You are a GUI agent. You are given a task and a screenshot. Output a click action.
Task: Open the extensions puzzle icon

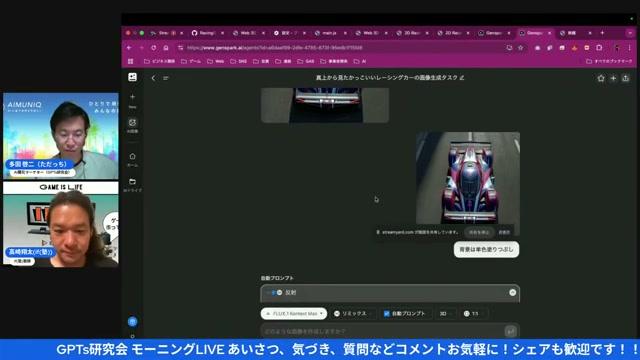[599, 48]
